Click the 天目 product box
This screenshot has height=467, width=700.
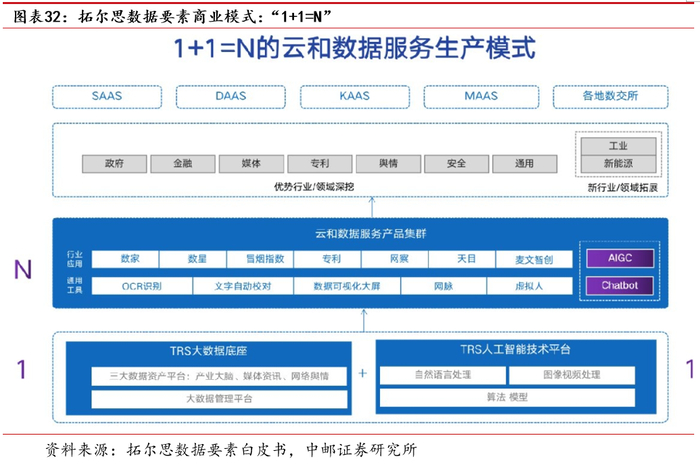pos(462,259)
